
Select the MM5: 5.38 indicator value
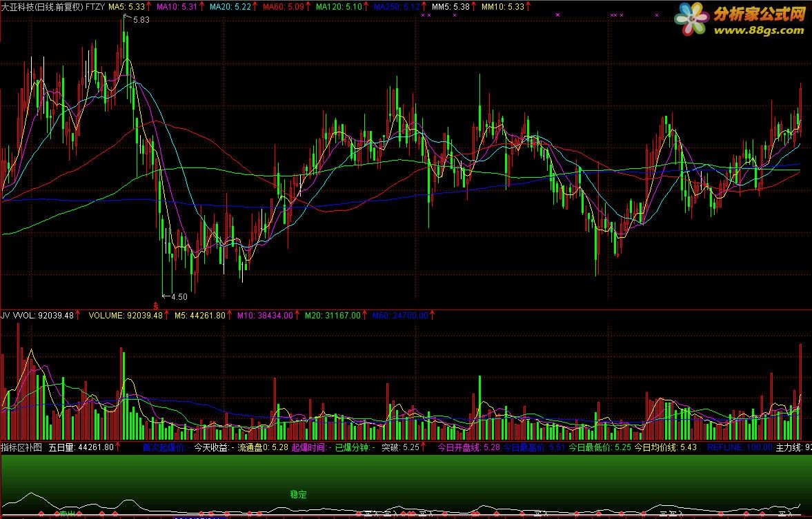coord(450,7)
